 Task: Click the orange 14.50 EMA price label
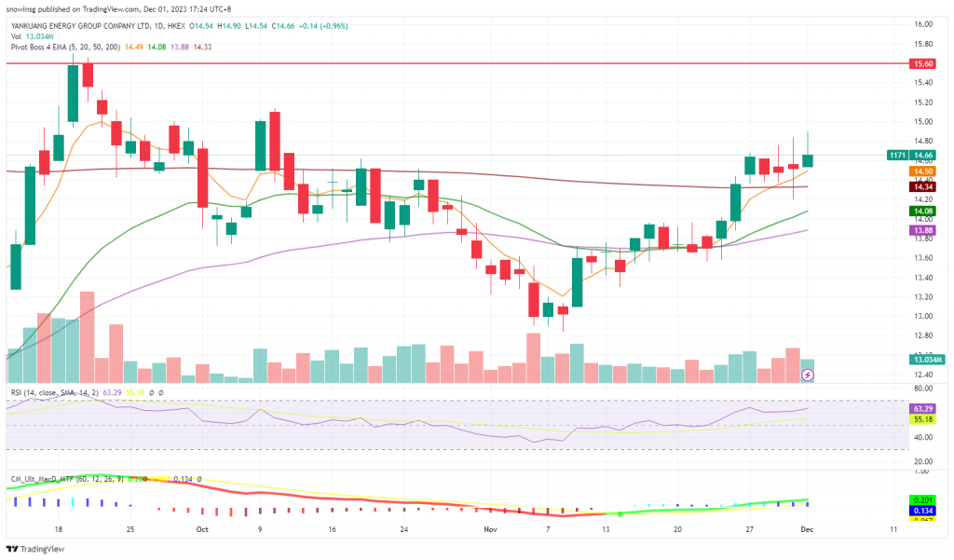[923, 171]
